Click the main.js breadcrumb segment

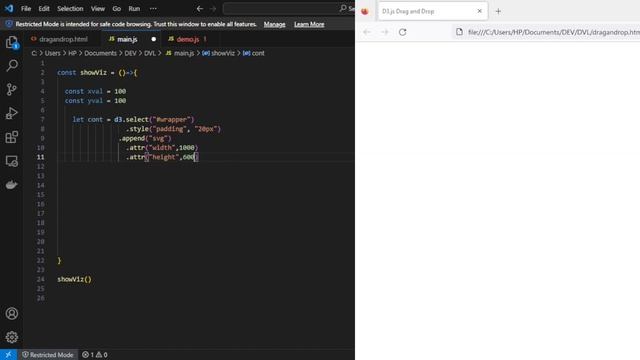(180, 53)
